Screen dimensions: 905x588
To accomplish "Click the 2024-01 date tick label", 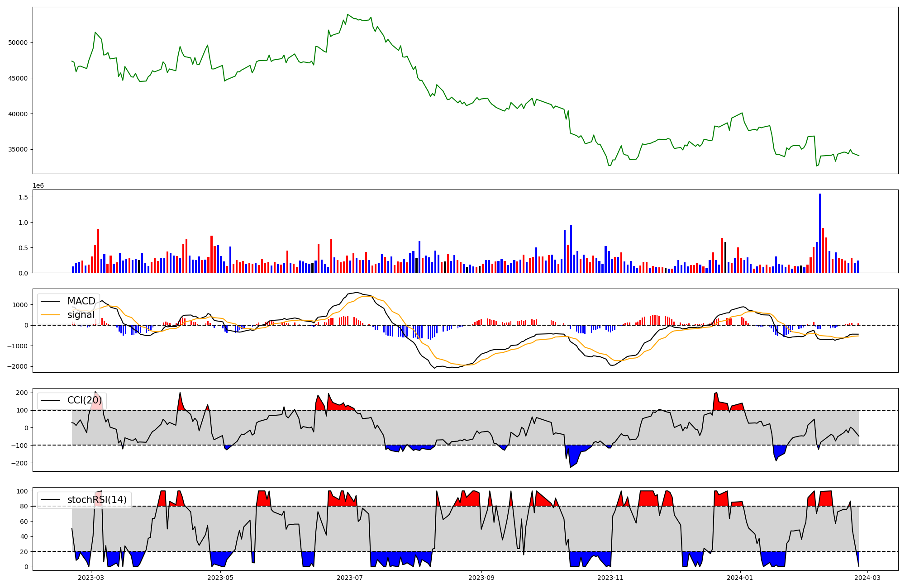I will click(740, 578).
